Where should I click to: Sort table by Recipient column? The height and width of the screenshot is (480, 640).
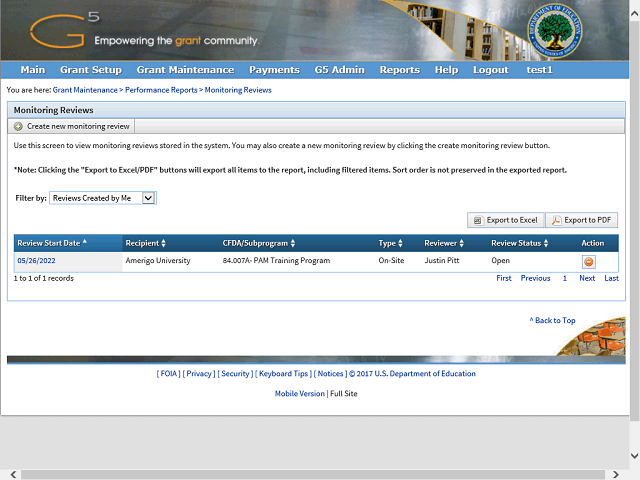coord(145,243)
